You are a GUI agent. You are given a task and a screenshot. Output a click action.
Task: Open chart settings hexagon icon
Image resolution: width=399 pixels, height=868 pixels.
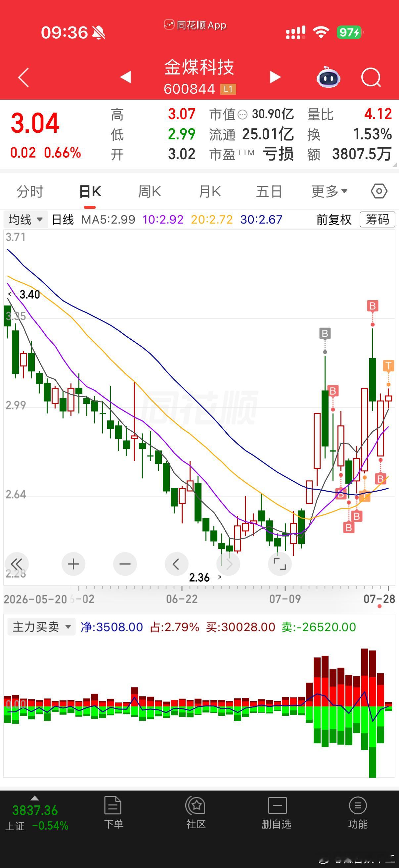tap(379, 191)
